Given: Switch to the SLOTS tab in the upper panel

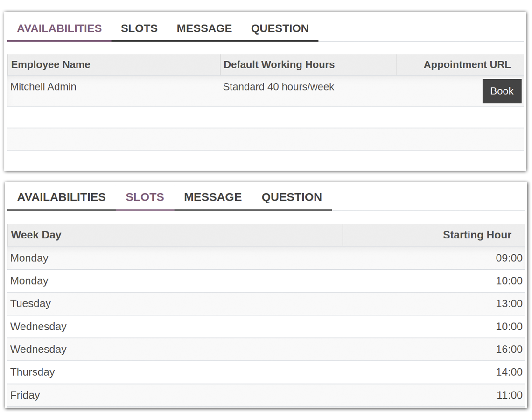Looking at the screenshot, I should 139,28.
